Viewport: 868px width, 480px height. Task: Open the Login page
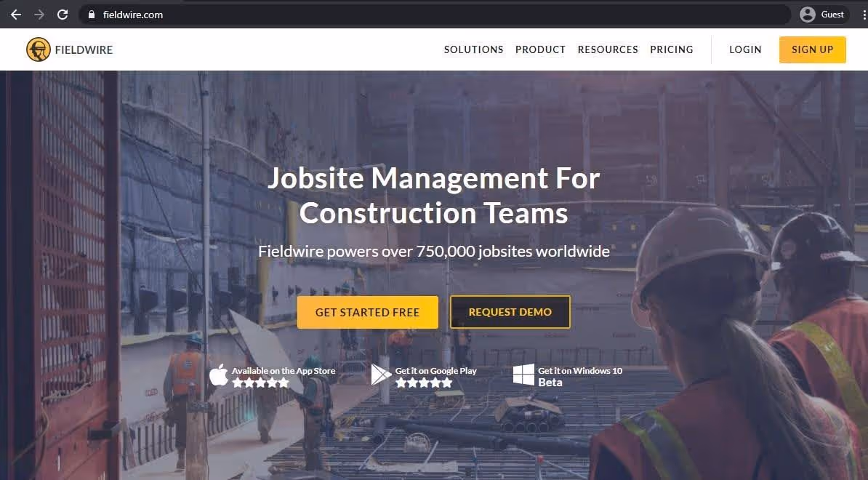(x=745, y=49)
